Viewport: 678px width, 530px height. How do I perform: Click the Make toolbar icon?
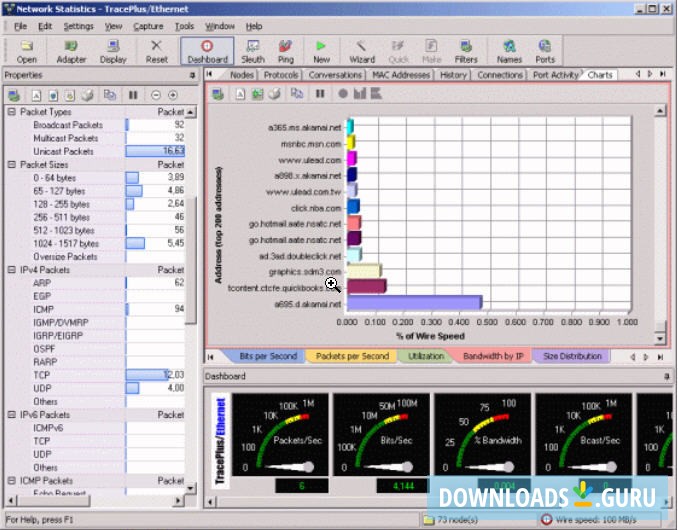tap(431, 51)
